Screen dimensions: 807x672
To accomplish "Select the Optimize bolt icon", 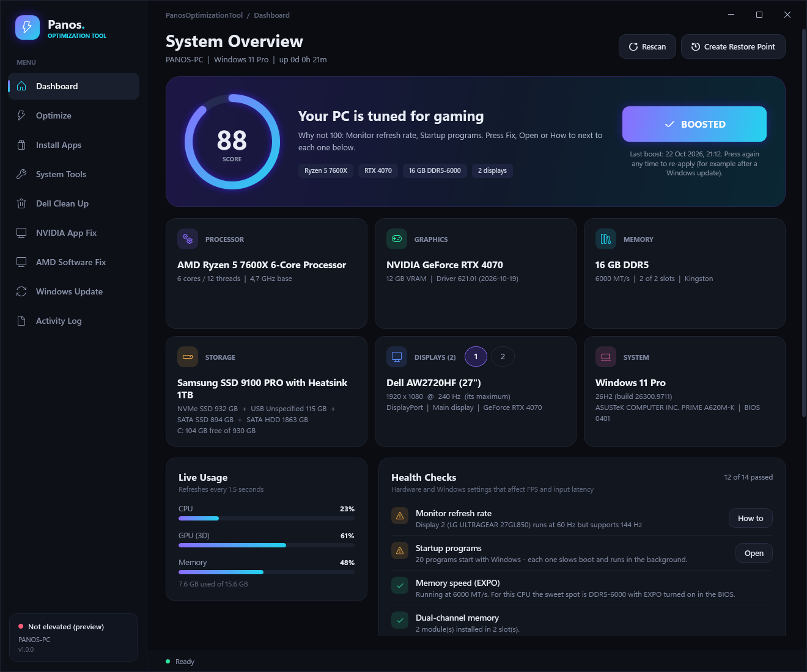I will coord(21,115).
